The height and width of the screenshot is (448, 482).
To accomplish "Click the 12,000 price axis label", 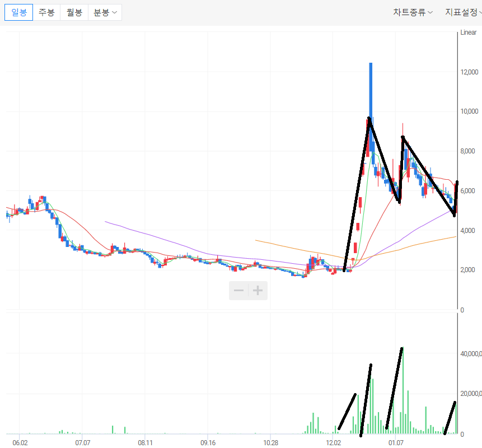I will coord(469,72).
